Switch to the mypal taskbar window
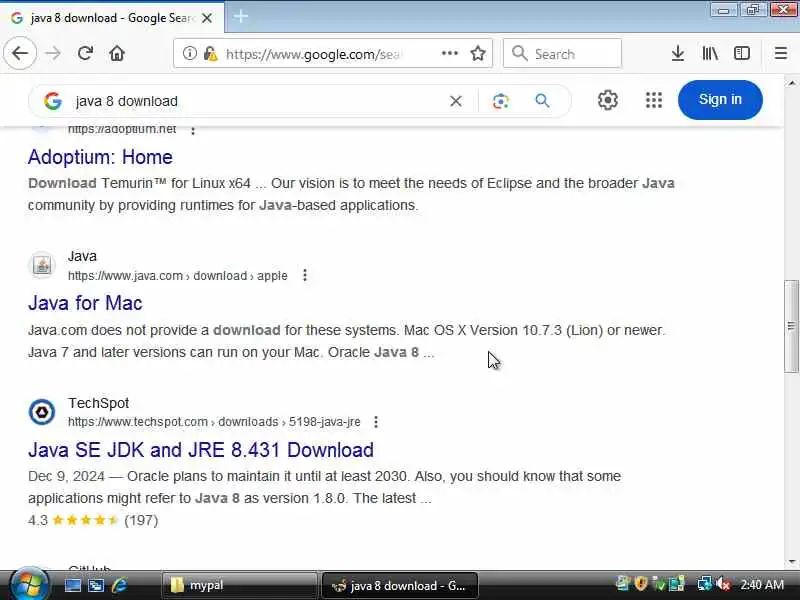 click(x=240, y=585)
